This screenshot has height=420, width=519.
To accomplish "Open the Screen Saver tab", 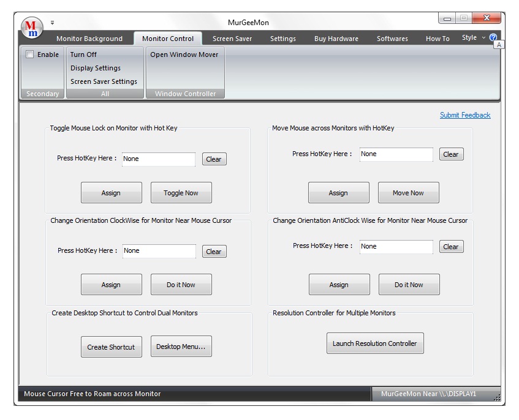I will coord(232,39).
